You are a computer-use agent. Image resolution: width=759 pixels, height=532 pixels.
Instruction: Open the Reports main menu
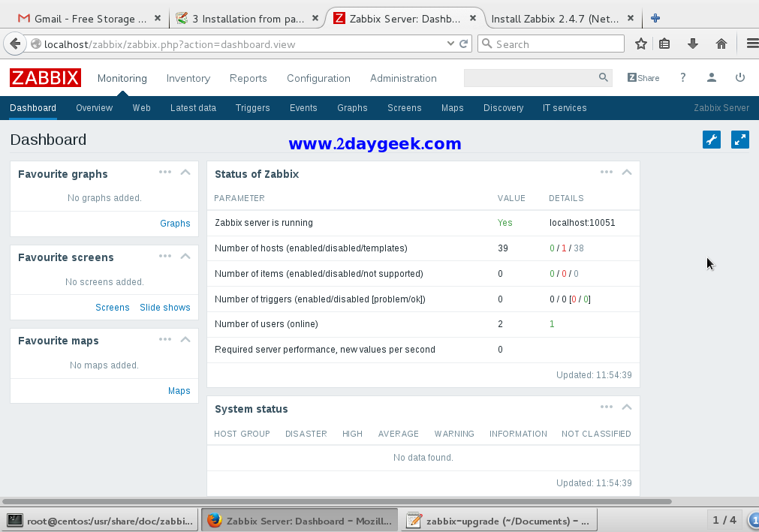point(248,78)
